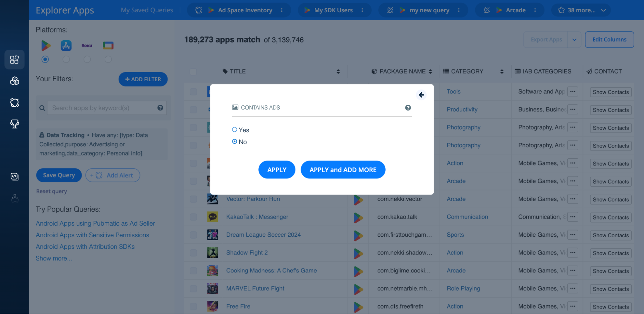Open the Arcade saved query
The image size is (644, 314).
click(x=516, y=10)
